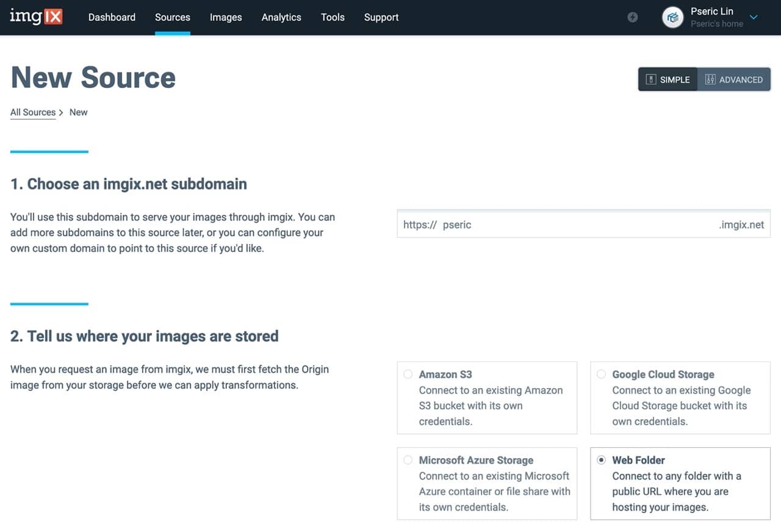Click the imgix logo
Screen dimensions: 781x532
coord(37,17)
